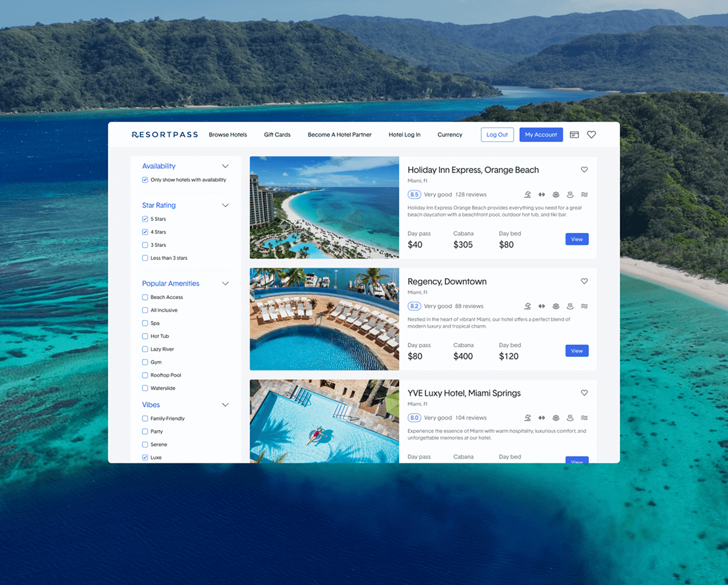Favorite Holiday Inn Express with heart icon

(584, 170)
